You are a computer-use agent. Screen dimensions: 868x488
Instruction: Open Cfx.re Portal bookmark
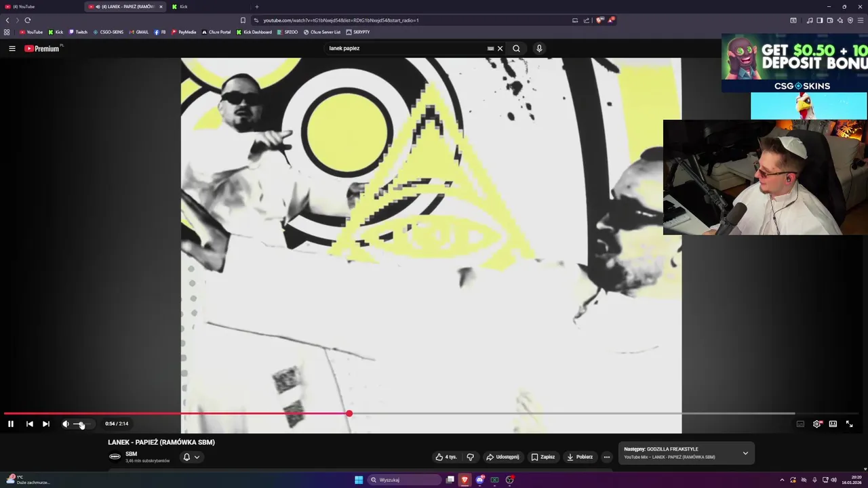click(216, 32)
